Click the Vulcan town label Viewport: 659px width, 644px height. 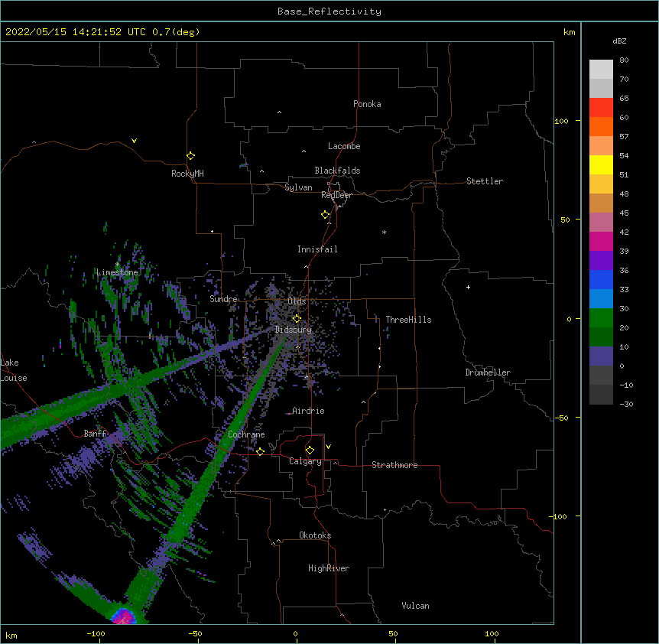[x=415, y=606]
